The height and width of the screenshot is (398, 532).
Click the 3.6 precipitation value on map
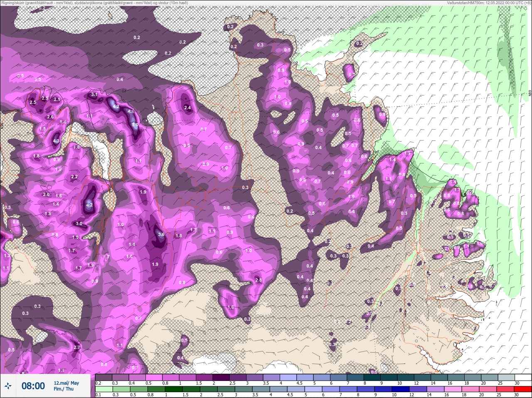(x=162, y=234)
